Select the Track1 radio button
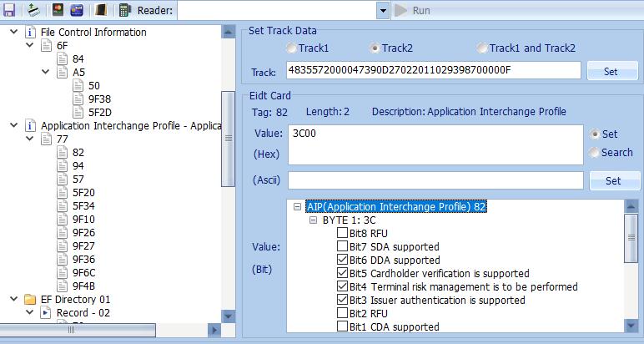The image size is (644, 344). click(x=291, y=48)
